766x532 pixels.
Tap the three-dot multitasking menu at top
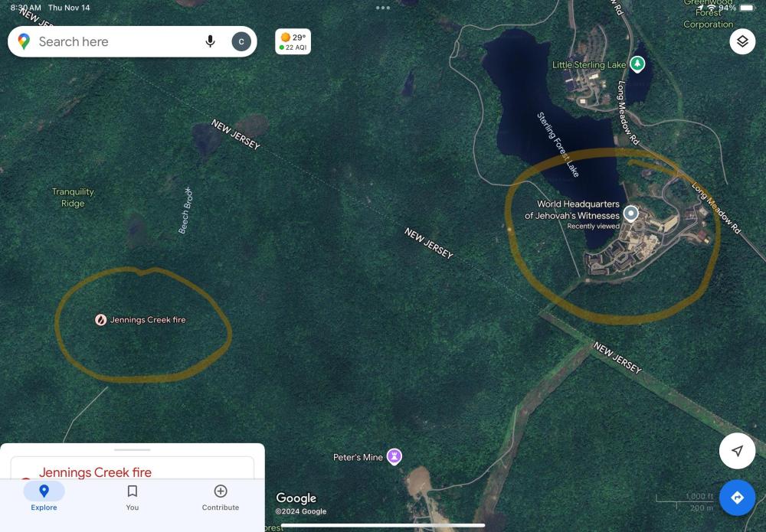[x=383, y=8]
